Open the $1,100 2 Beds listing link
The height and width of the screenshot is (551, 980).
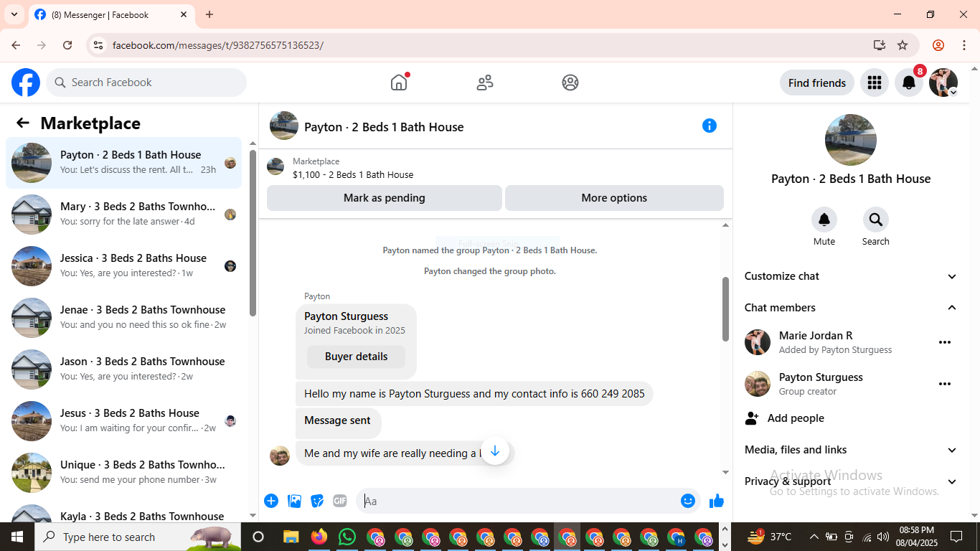[x=353, y=174]
